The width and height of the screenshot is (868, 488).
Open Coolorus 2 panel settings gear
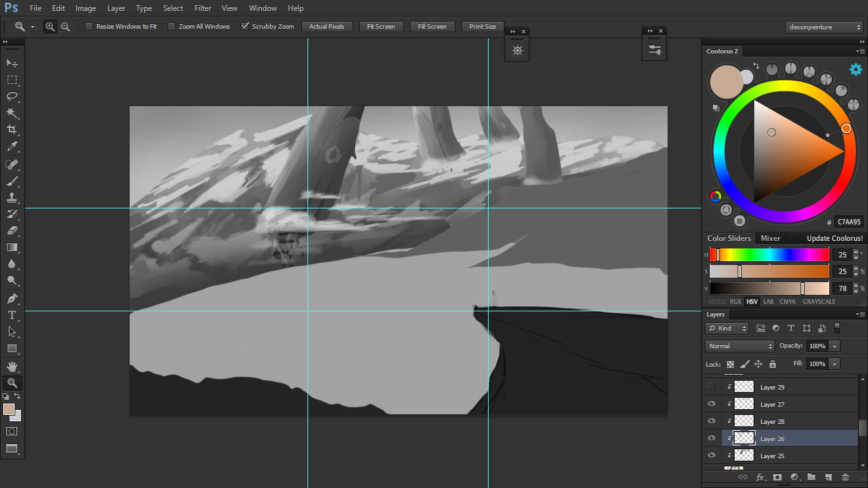tap(855, 69)
